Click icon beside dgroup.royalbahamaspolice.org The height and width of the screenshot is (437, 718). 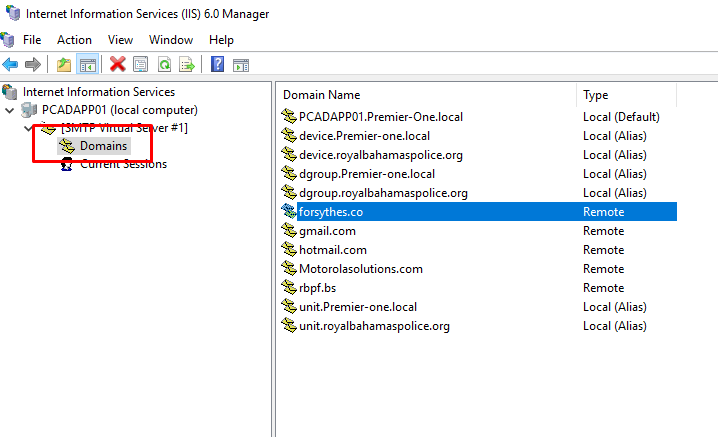(289, 192)
